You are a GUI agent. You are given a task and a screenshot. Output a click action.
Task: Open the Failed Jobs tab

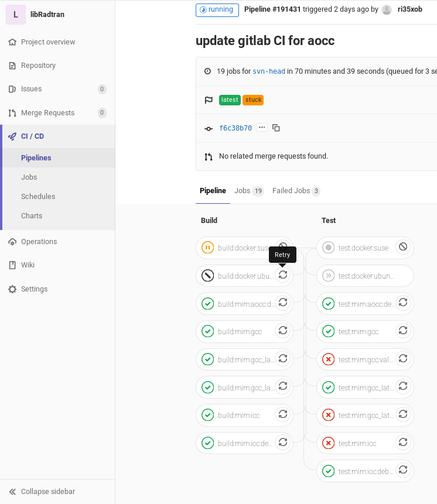pos(296,191)
